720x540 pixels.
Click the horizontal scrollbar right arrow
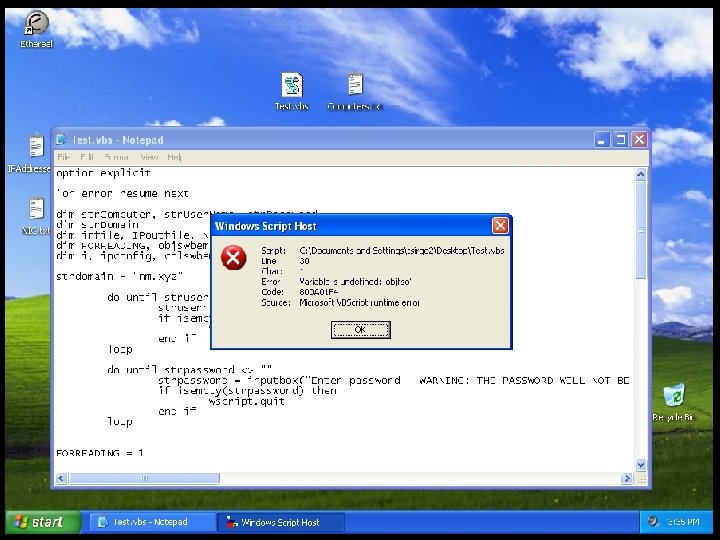(626, 478)
